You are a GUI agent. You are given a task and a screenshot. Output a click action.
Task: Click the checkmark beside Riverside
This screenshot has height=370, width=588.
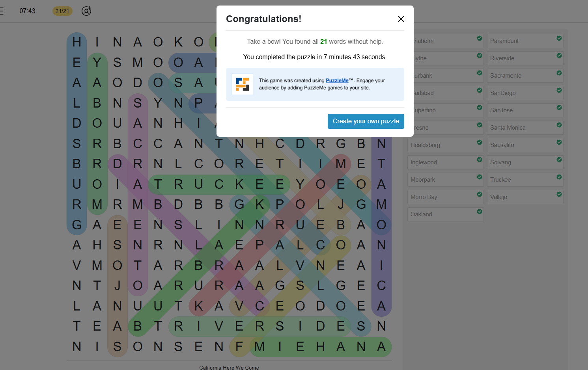559,56
